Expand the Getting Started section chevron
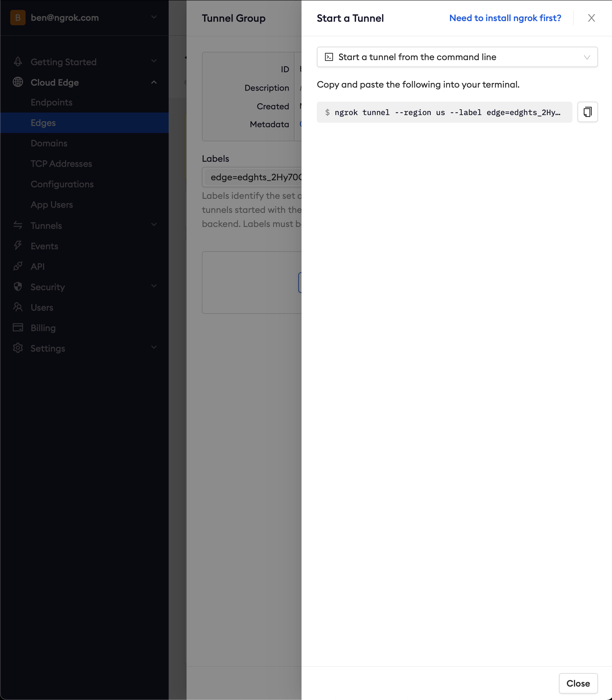The width and height of the screenshot is (612, 700). pyautogui.click(x=154, y=61)
